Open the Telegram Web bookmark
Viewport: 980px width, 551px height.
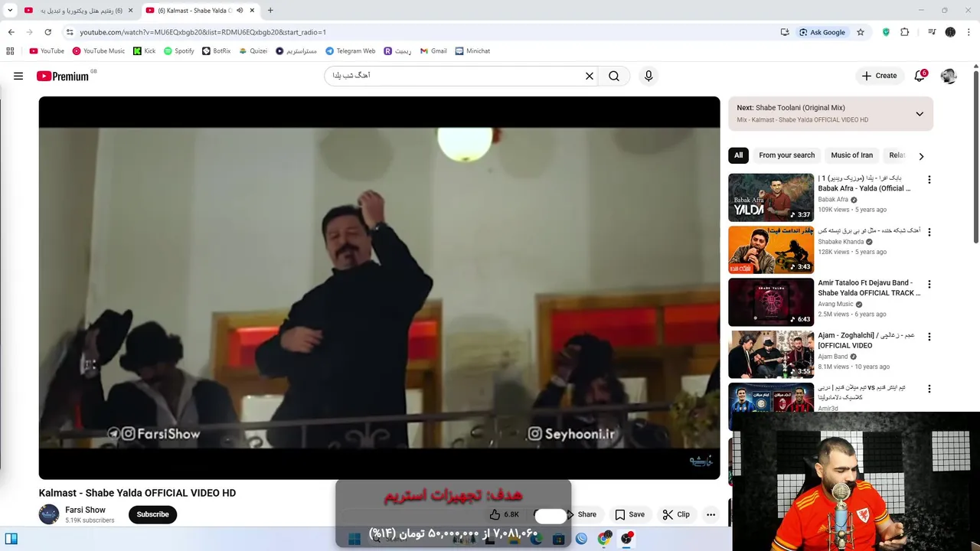(350, 51)
